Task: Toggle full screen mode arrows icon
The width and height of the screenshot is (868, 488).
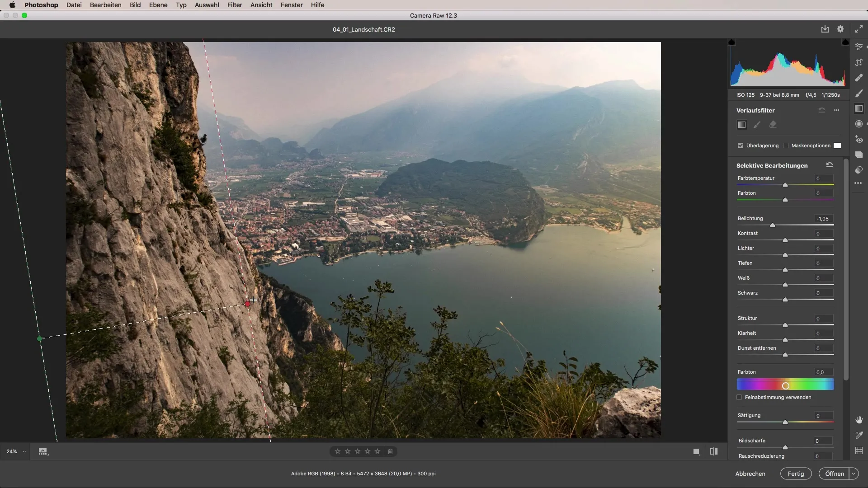Action: click(x=859, y=29)
